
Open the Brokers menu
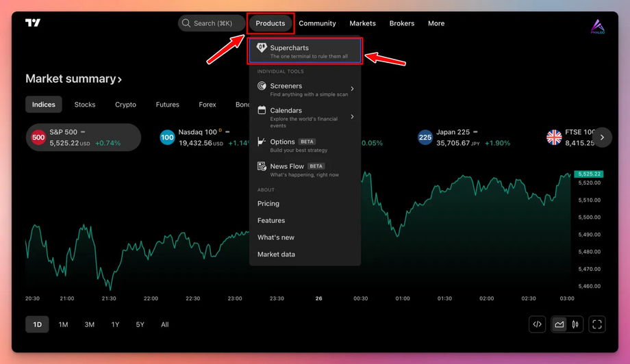[402, 23]
